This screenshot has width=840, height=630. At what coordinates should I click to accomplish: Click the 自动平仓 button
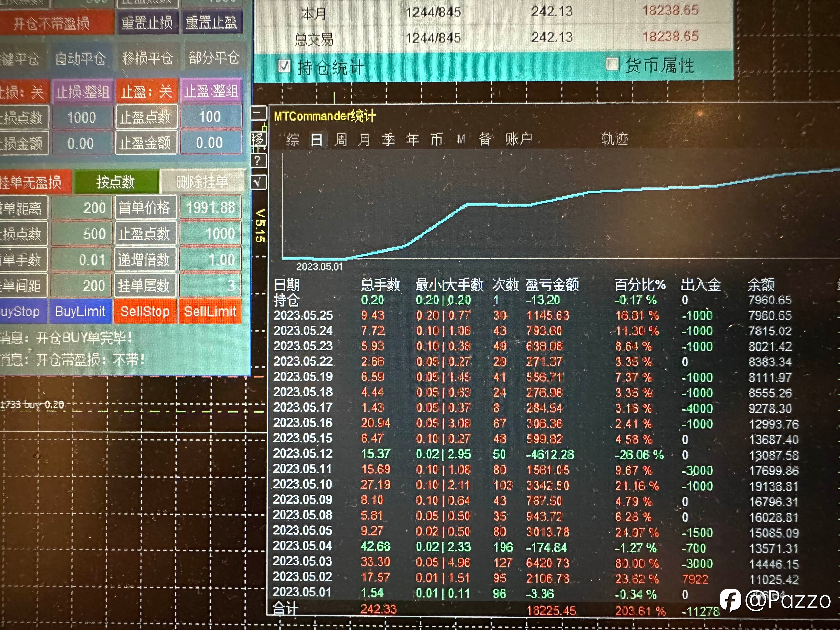coord(80,59)
